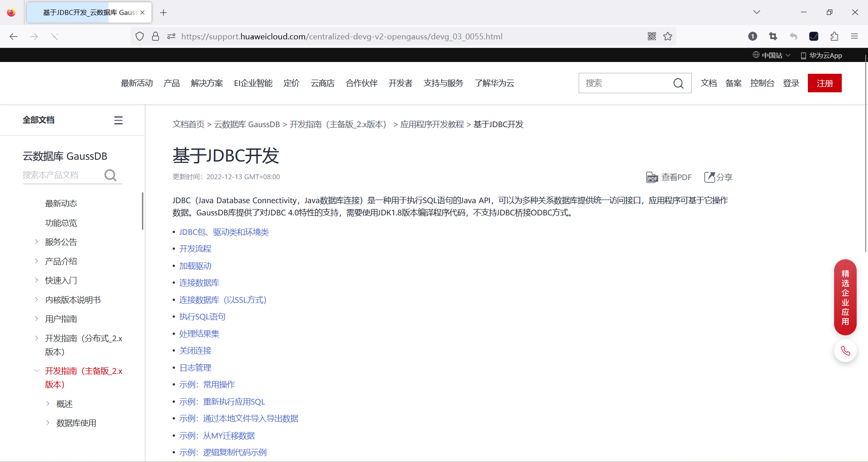Open the floating phone contact icon
The height and width of the screenshot is (462, 868).
(845, 350)
